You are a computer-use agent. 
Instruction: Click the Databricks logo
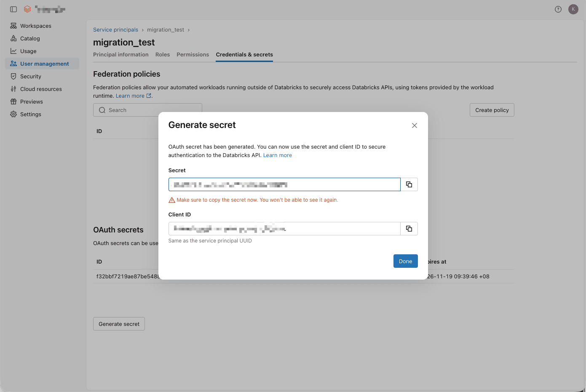click(27, 9)
